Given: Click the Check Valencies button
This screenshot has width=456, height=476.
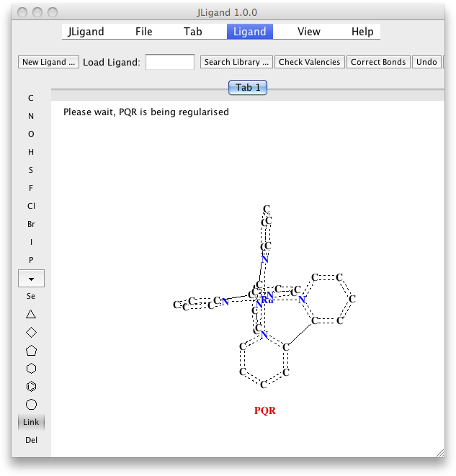Looking at the screenshot, I should point(309,62).
